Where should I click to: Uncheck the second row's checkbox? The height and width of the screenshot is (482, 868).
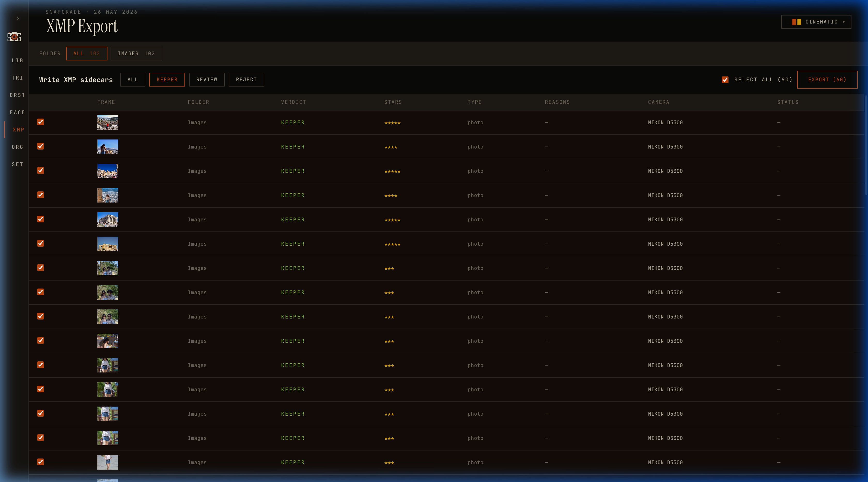[41, 146]
